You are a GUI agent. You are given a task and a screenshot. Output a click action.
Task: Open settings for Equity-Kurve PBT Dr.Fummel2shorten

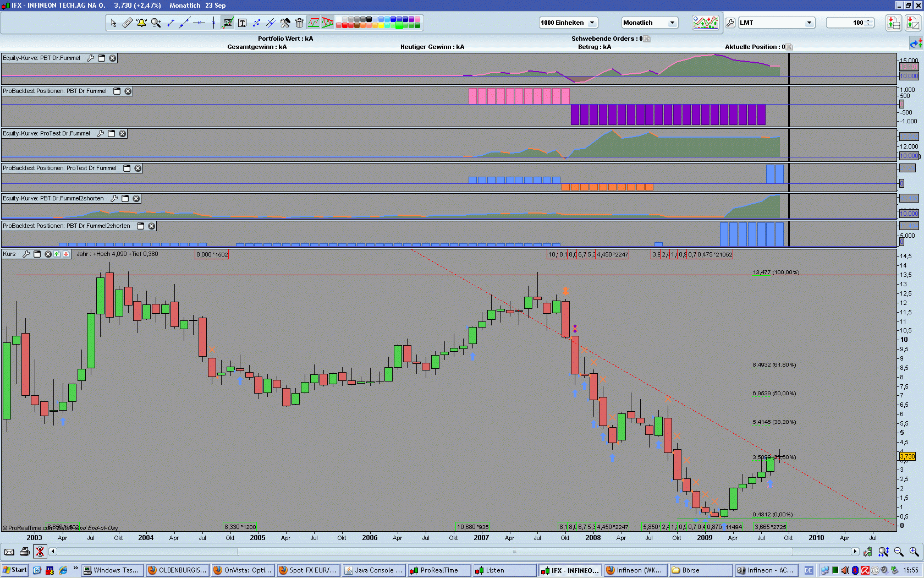(x=114, y=199)
